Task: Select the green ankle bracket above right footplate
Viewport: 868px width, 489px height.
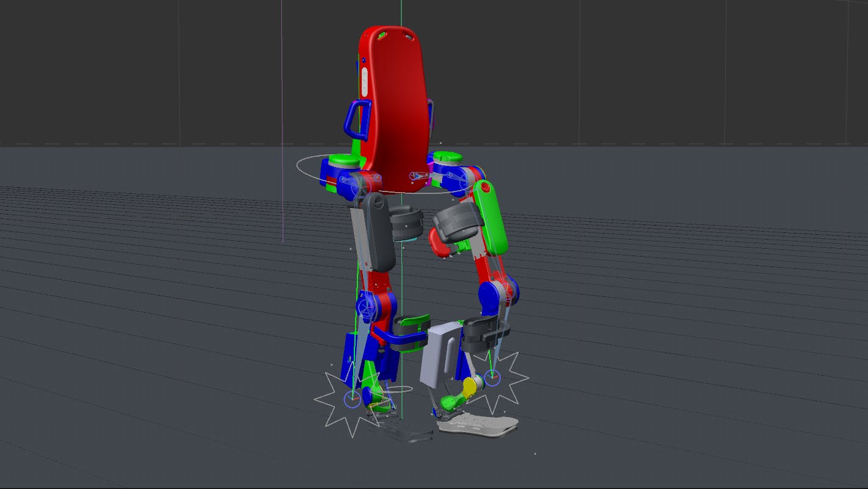Action: (x=449, y=401)
